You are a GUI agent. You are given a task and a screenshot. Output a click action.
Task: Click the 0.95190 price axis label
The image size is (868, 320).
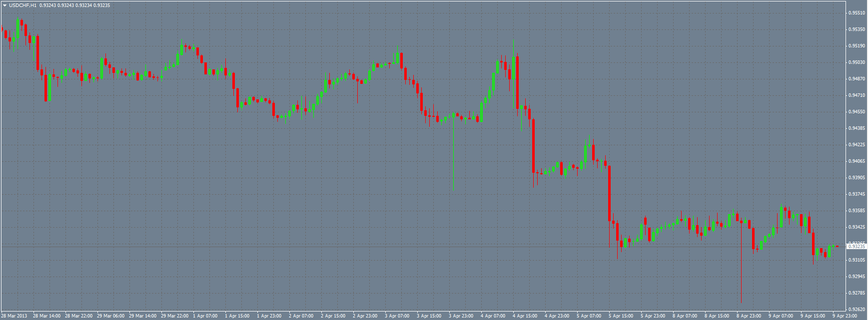coord(858,46)
